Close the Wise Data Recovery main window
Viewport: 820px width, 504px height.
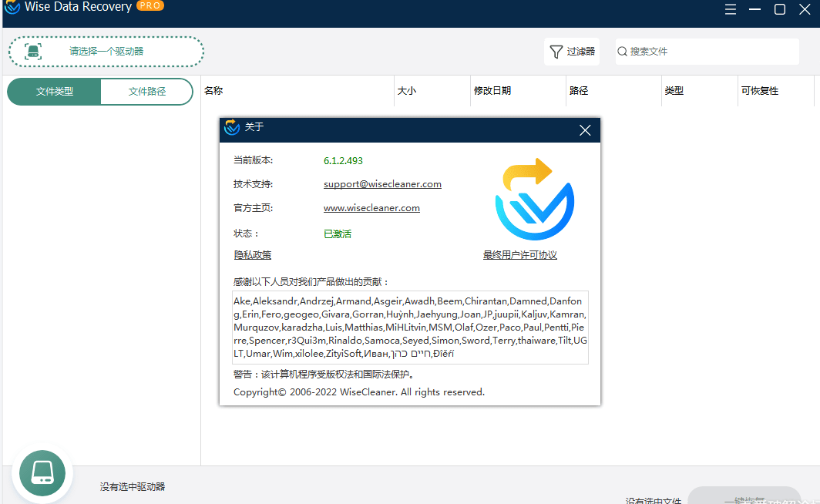[805, 9]
